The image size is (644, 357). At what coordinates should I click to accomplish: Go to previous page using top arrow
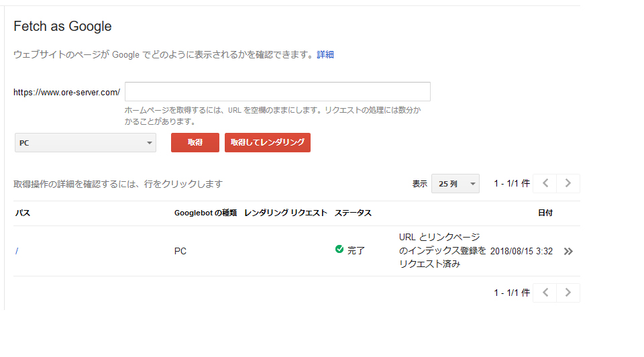pos(545,183)
